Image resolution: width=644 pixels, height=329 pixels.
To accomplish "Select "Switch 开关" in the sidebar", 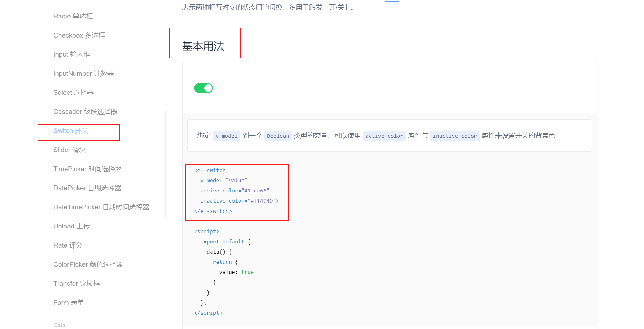I will [x=71, y=130].
